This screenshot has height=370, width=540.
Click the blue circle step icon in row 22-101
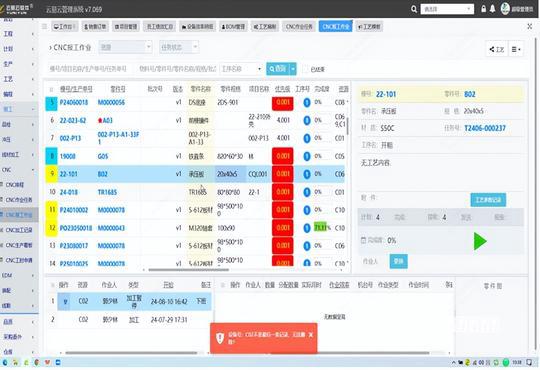click(307, 174)
